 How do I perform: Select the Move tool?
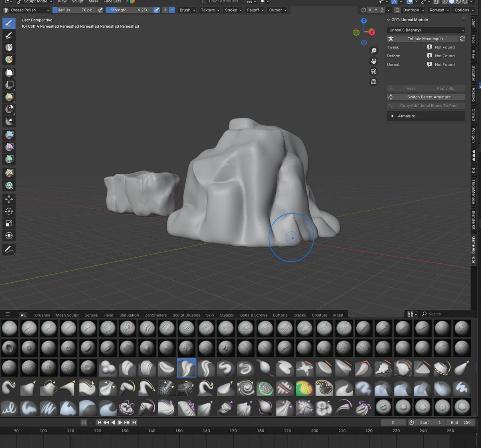(x=9, y=199)
